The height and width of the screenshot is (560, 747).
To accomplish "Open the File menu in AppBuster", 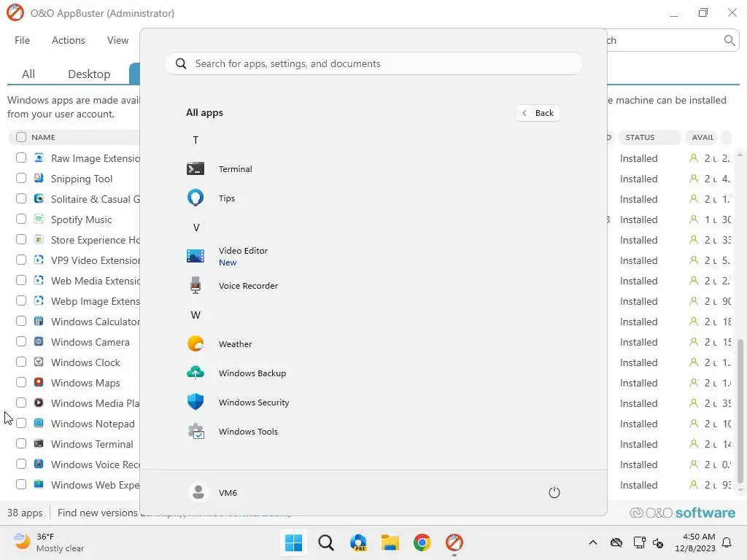I will click(22, 41).
